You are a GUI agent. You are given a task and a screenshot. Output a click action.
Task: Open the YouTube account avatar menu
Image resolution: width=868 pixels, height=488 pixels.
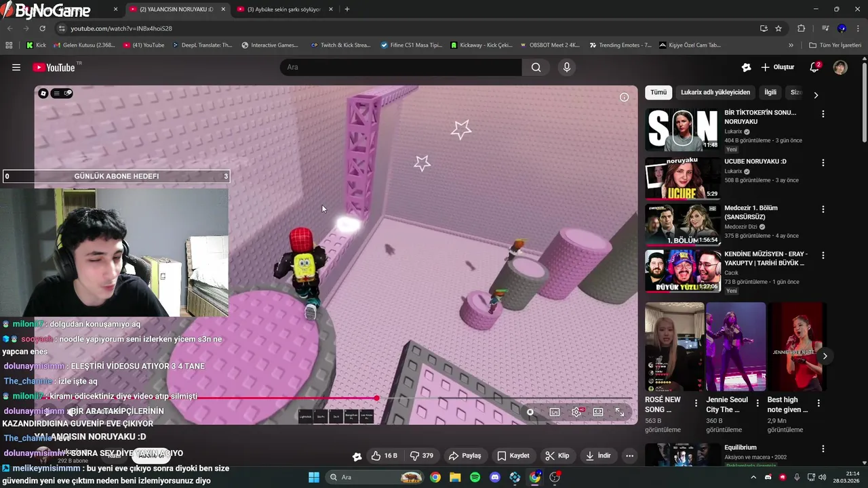840,67
